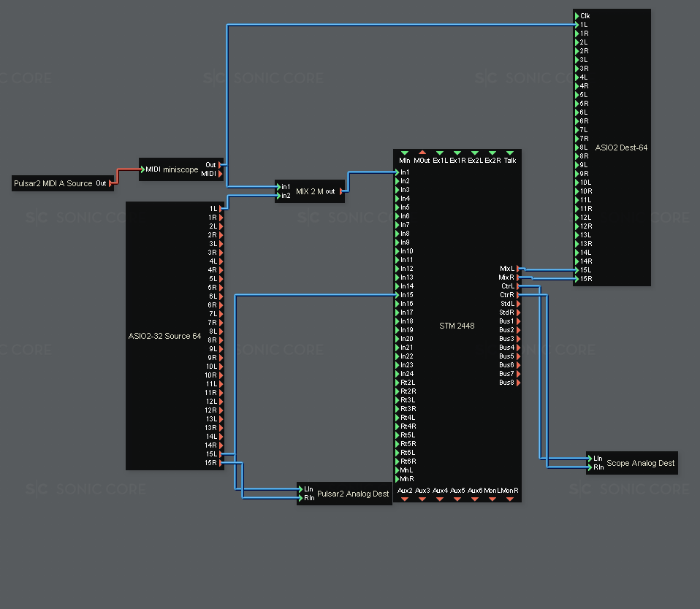
Task: Click the MixR output port on STM 2448
Action: pos(518,277)
